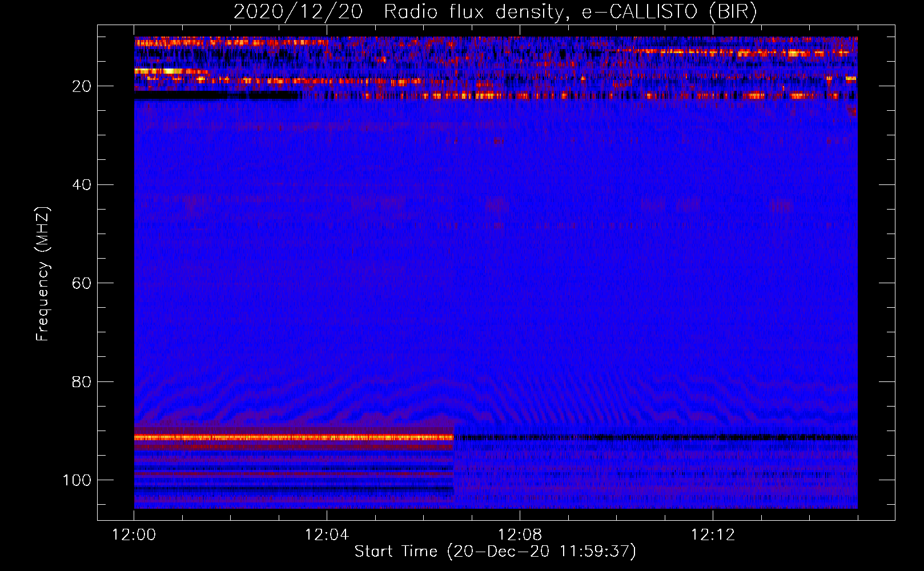This screenshot has height=571, width=924.
Task: Click the '12:12' time tick label
Action: point(713,535)
